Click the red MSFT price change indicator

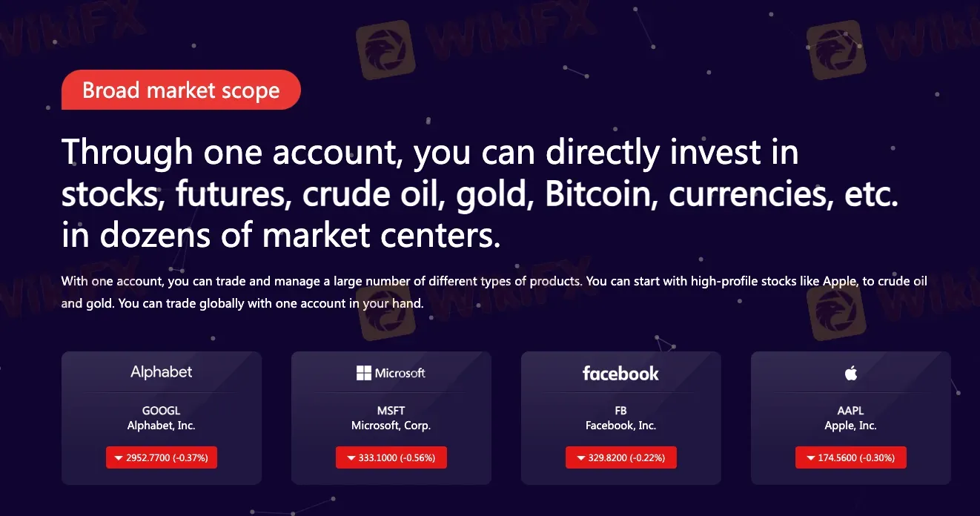[391, 457]
